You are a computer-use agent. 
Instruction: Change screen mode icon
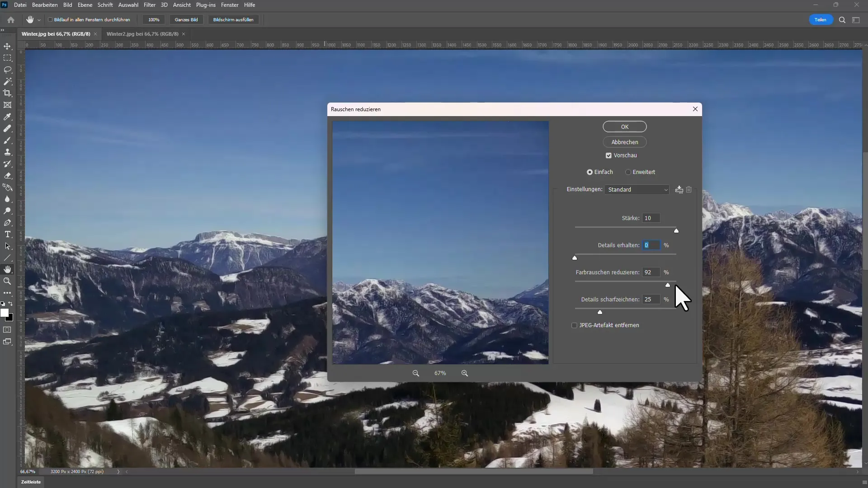7,342
